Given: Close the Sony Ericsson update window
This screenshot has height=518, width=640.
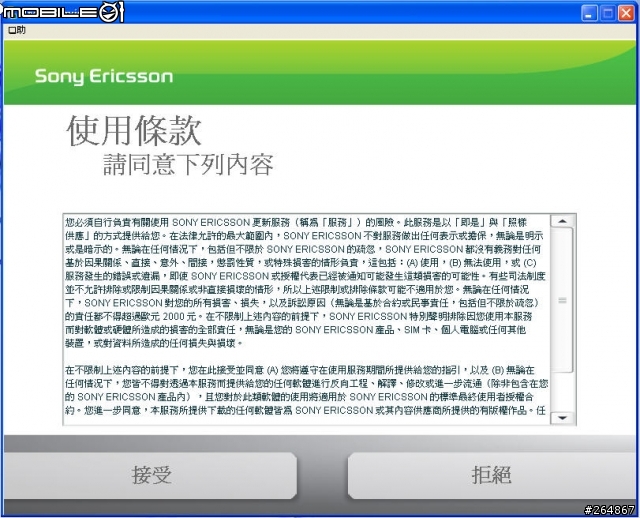Looking at the screenshot, I should 626,13.
